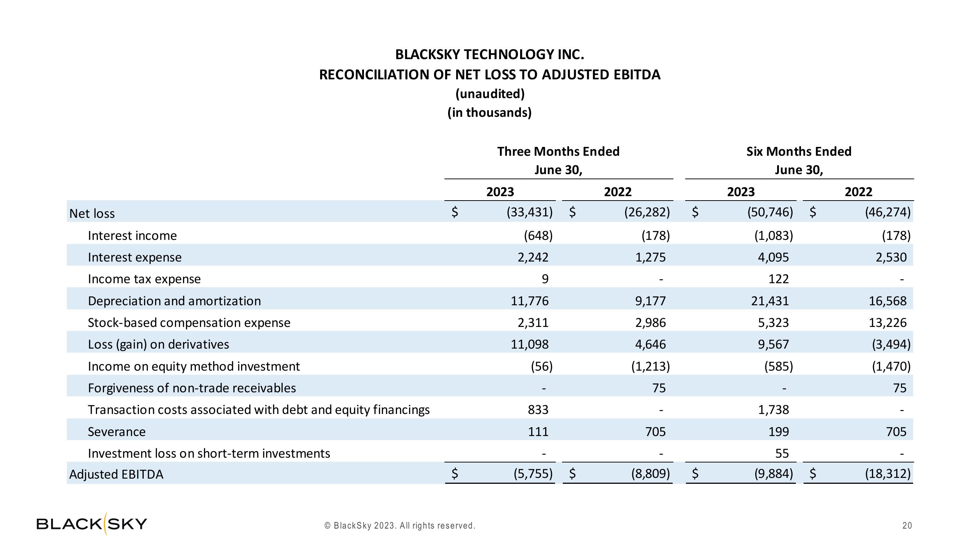Select stock-based compensation value 2,986

[x=651, y=323]
